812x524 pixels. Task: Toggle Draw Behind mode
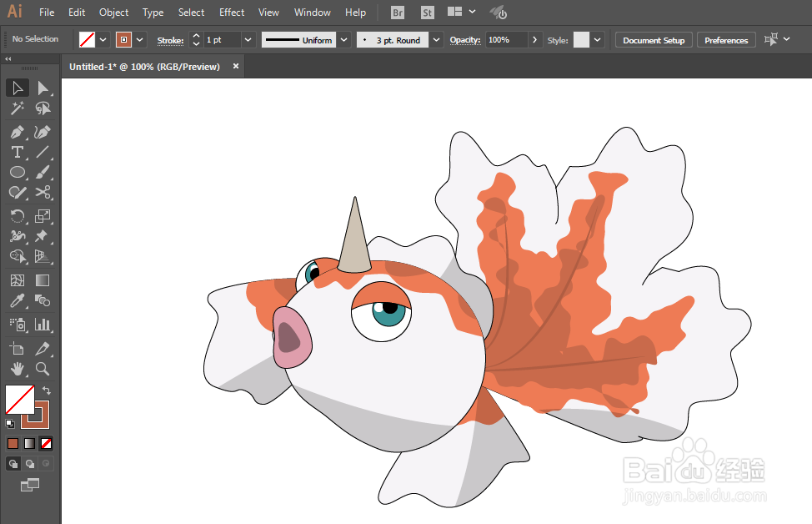coord(30,463)
